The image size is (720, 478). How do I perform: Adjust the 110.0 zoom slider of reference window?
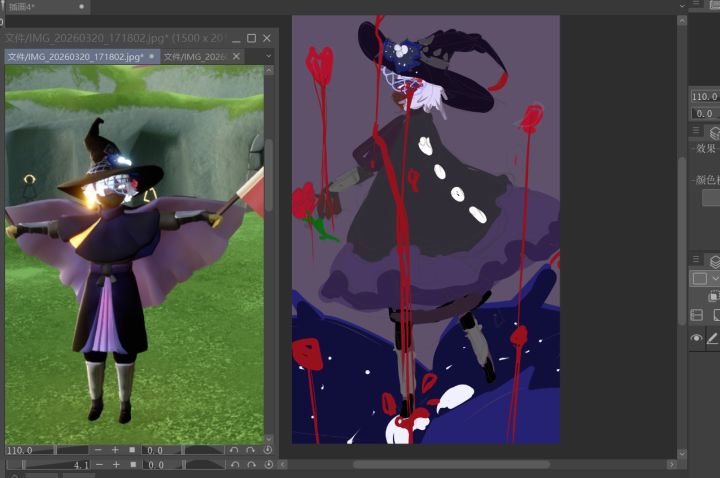[47, 450]
